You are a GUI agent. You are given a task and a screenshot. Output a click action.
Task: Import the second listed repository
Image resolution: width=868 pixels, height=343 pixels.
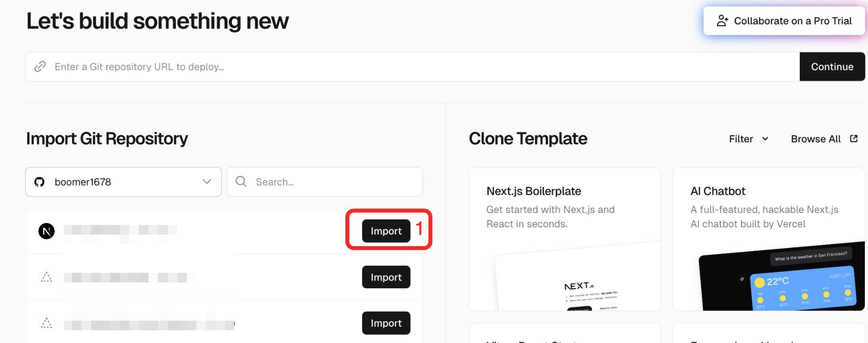pyautogui.click(x=386, y=277)
